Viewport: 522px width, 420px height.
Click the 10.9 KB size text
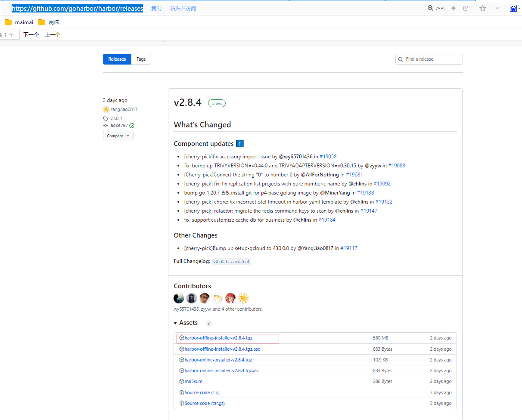tap(380, 360)
